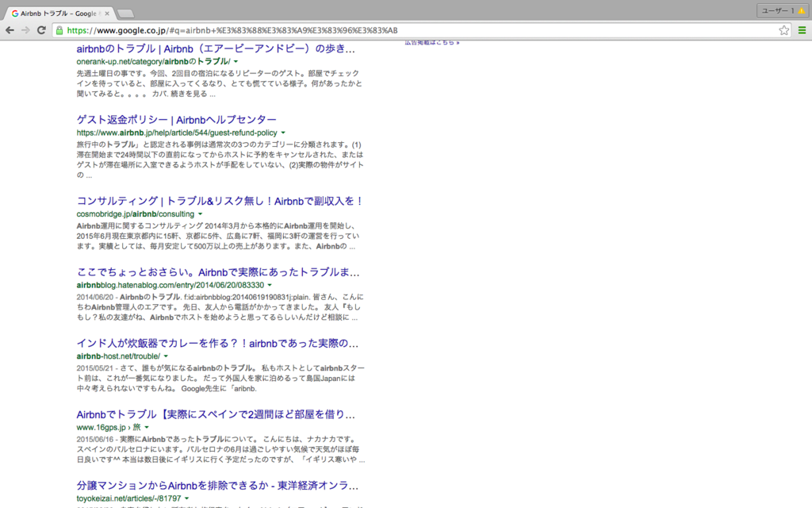This screenshot has width=812, height=508.
Task: Expand dropdown arrow beside cosmobridge.jp URL
Action: point(200,214)
